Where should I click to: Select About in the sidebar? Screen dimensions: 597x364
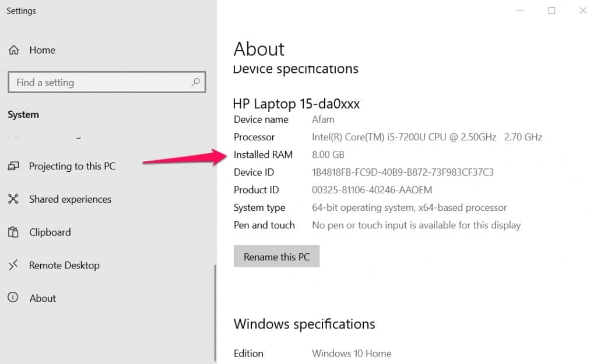43,298
